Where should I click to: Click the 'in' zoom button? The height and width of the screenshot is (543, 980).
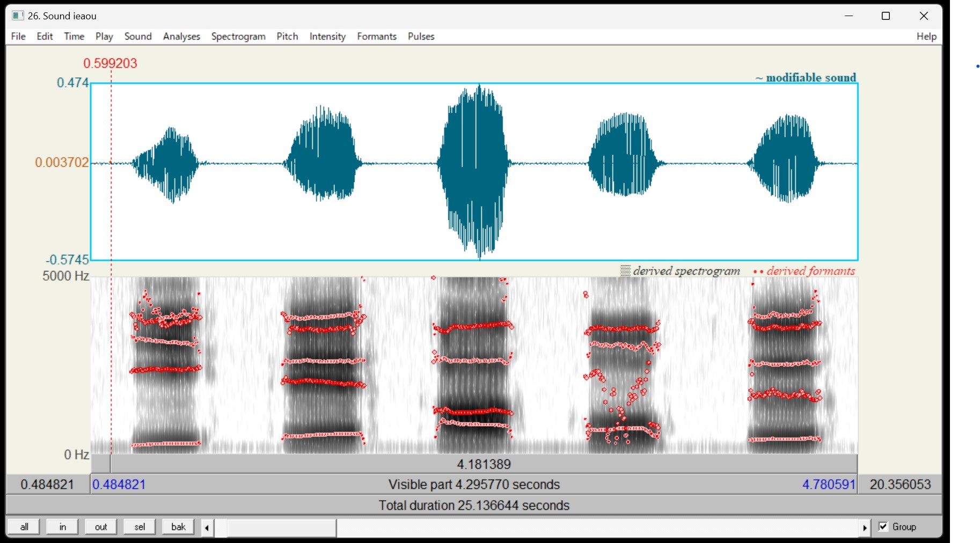[x=63, y=527]
